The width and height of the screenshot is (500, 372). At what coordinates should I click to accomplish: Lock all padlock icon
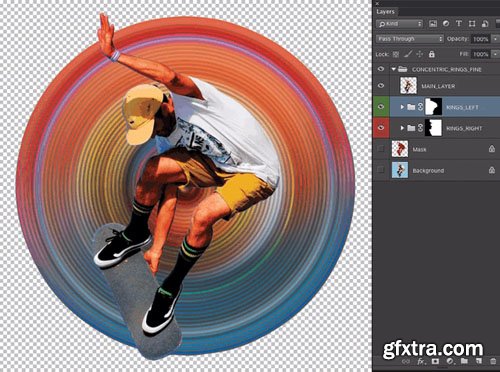coord(432,54)
